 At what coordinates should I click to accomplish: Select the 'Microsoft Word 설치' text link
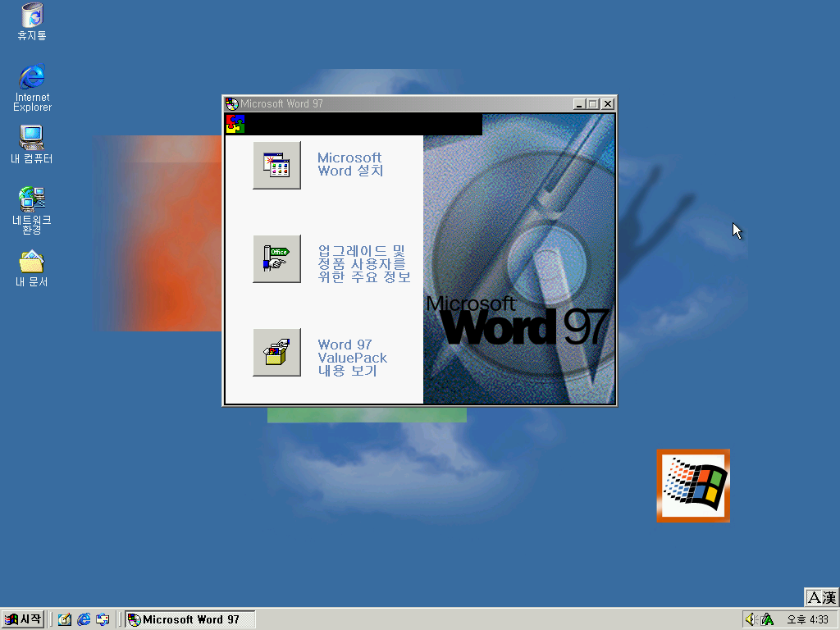point(349,164)
